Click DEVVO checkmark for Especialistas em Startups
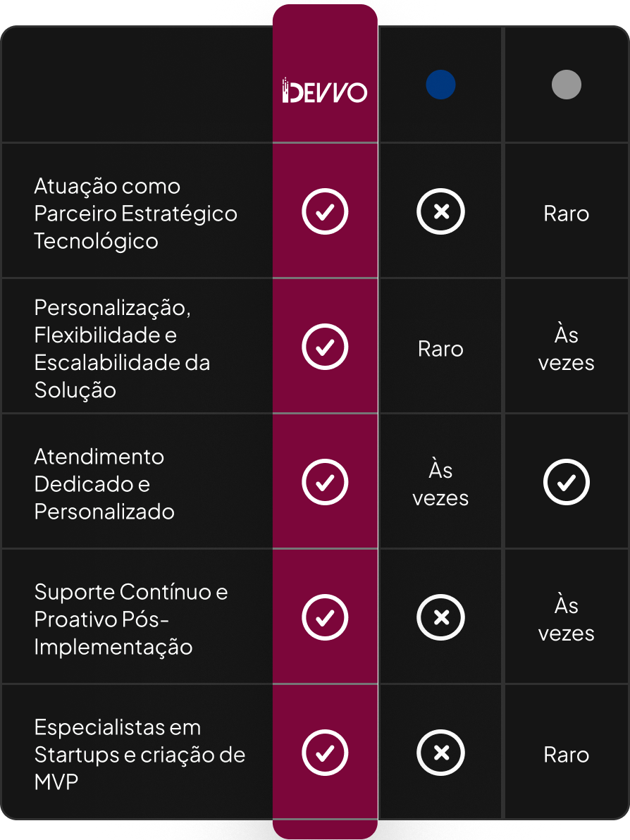The width and height of the screenshot is (630, 840). point(325,753)
